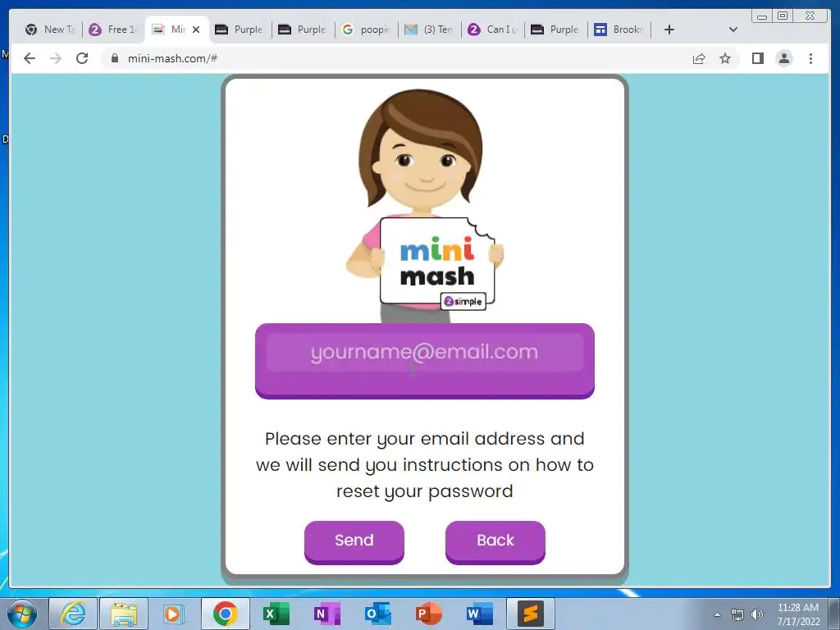Switch to the second Purple tab
Screen dimensions: 840x630
coord(303,30)
